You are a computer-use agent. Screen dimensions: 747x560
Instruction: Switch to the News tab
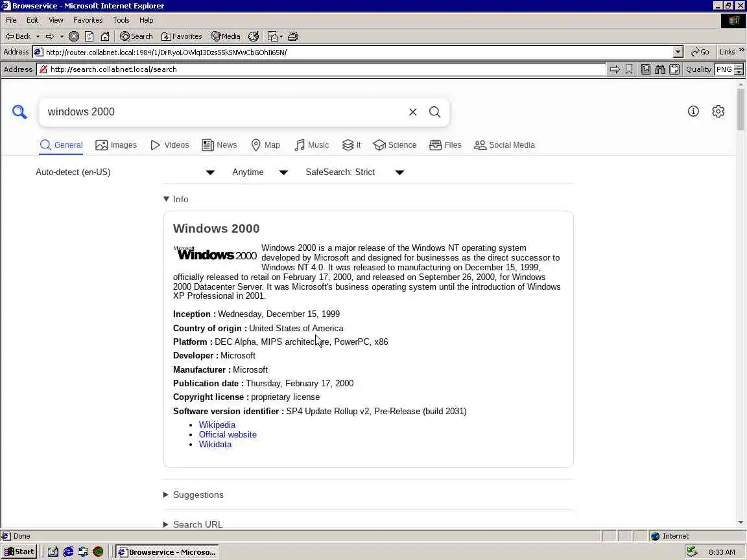pyautogui.click(x=219, y=145)
